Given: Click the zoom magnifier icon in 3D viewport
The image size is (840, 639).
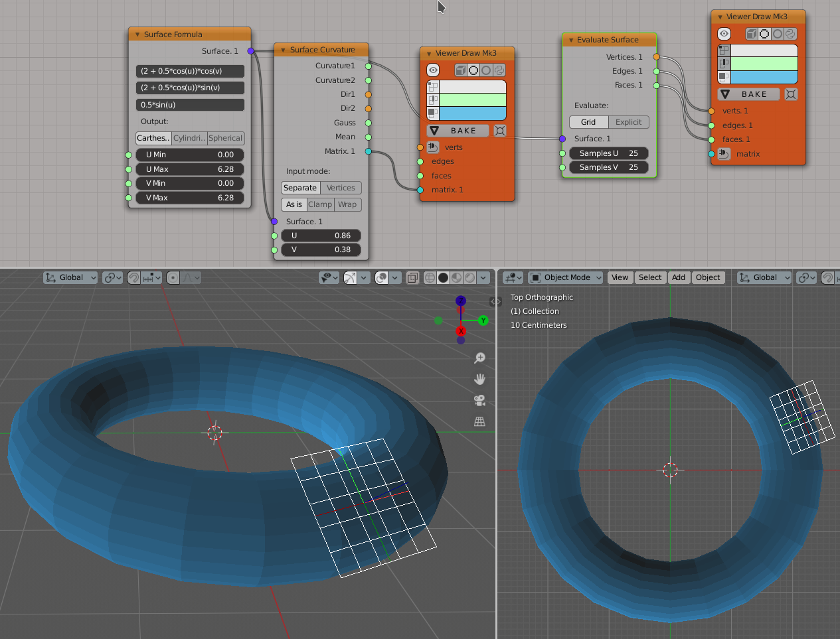Looking at the screenshot, I should tap(479, 358).
